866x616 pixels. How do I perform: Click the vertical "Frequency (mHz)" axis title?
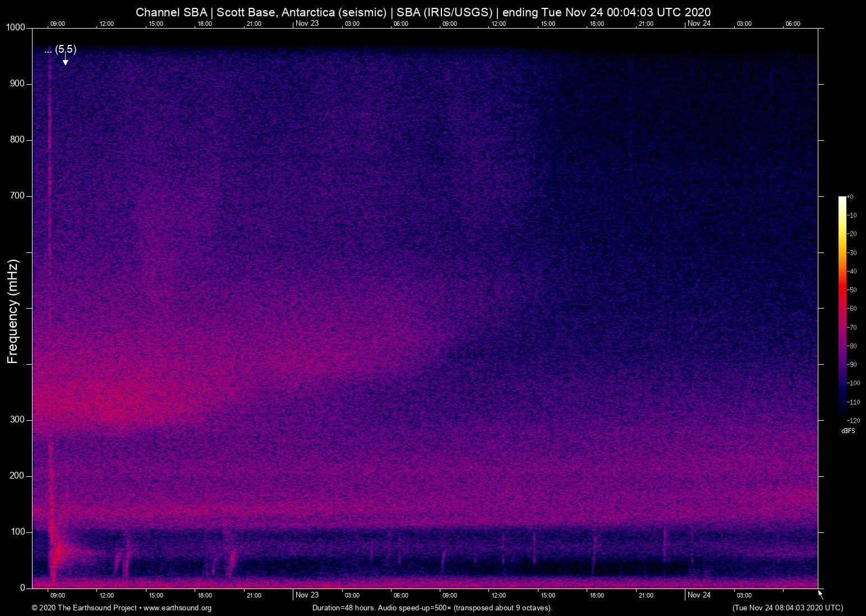click(x=12, y=311)
